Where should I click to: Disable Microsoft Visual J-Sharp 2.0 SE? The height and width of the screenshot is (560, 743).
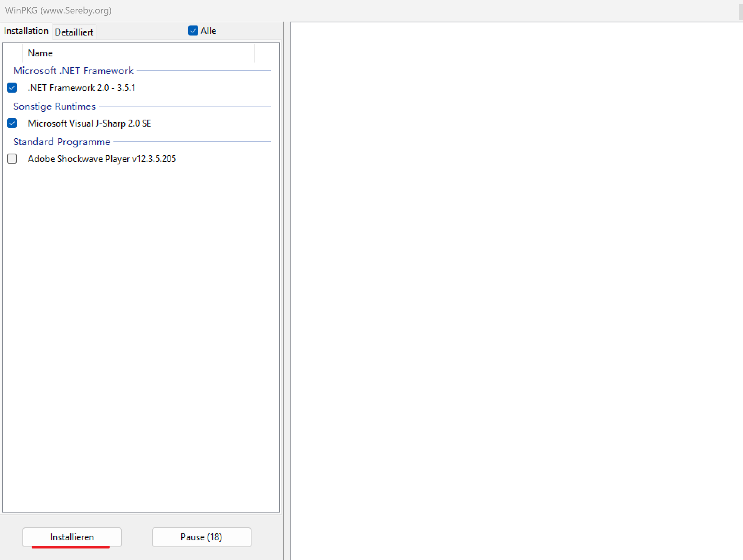(12, 123)
